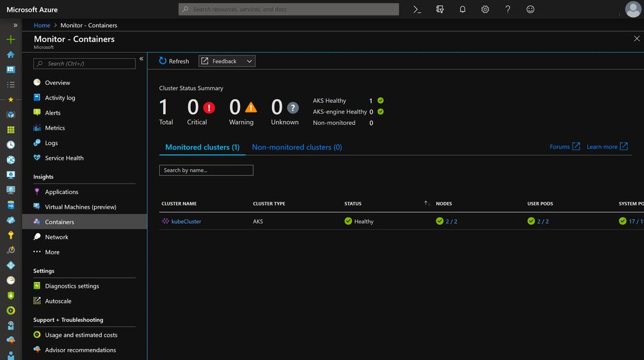Open the kubeCluster cluster link
Image resolution: width=644 pixels, height=360 pixels.
186,222
